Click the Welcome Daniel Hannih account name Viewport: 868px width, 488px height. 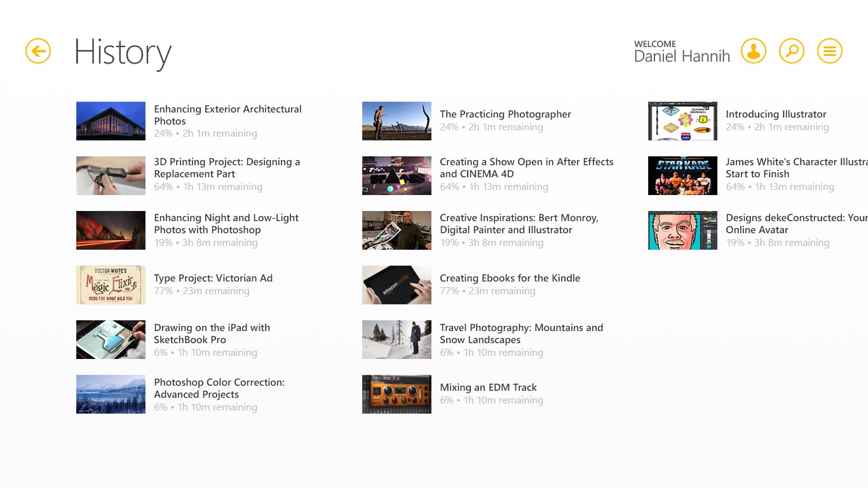(x=682, y=56)
